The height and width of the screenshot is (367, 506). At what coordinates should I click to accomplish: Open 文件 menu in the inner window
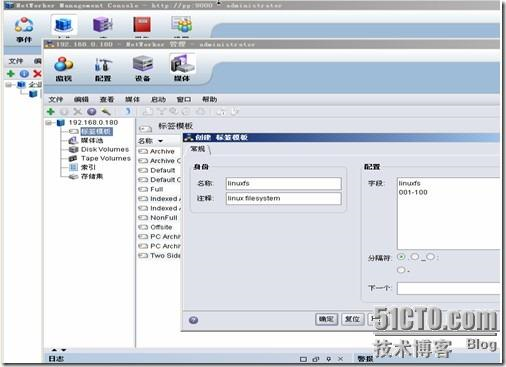click(x=56, y=99)
